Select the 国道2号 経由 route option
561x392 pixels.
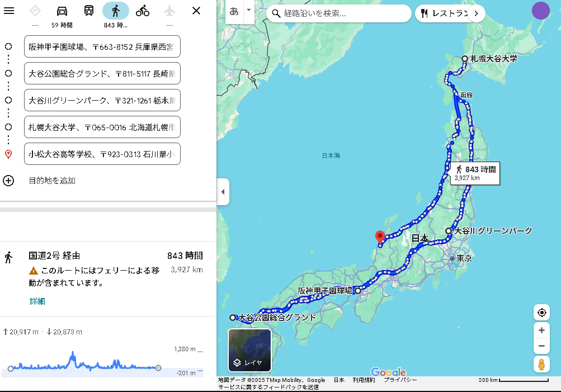(108, 278)
